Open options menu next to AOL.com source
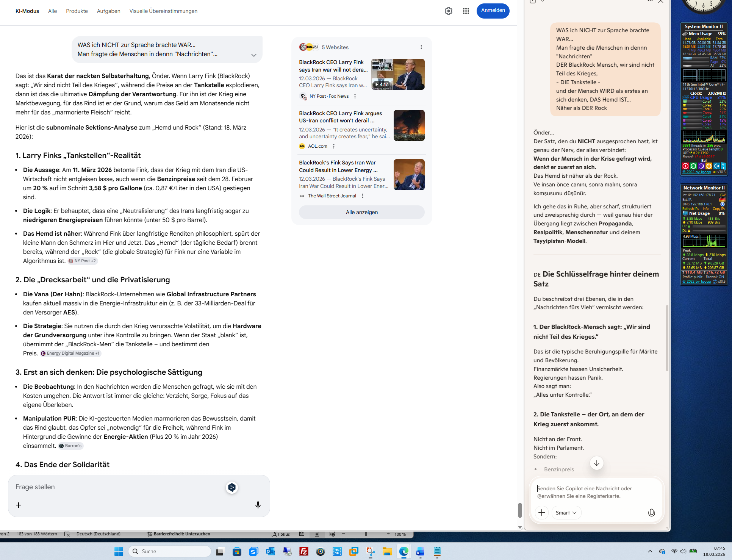This screenshot has width=732, height=560. tap(334, 146)
